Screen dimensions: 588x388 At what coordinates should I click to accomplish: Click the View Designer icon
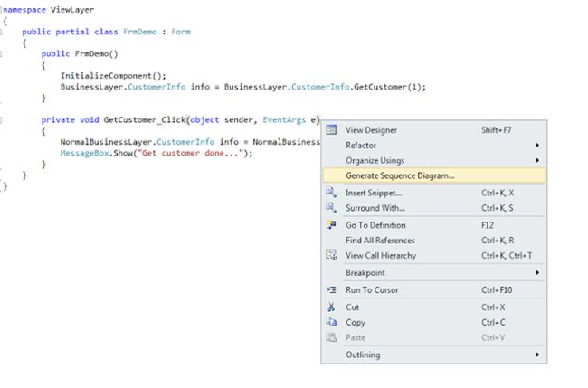click(x=331, y=130)
